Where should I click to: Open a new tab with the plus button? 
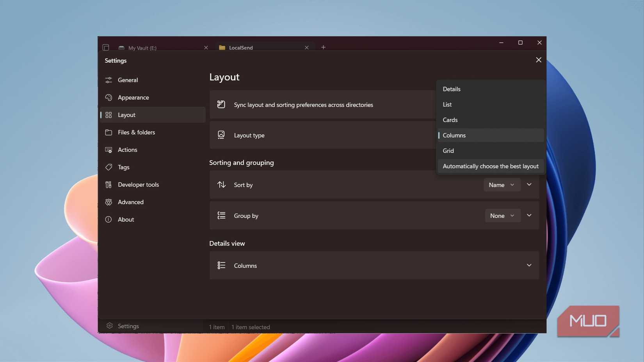[x=323, y=47]
